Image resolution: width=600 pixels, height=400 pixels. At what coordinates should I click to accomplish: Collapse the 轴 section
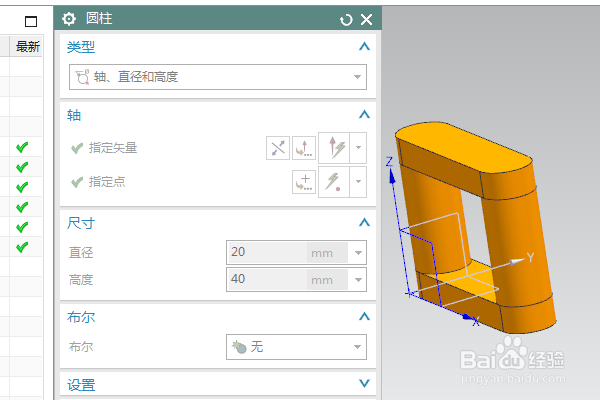coord(364,114)
